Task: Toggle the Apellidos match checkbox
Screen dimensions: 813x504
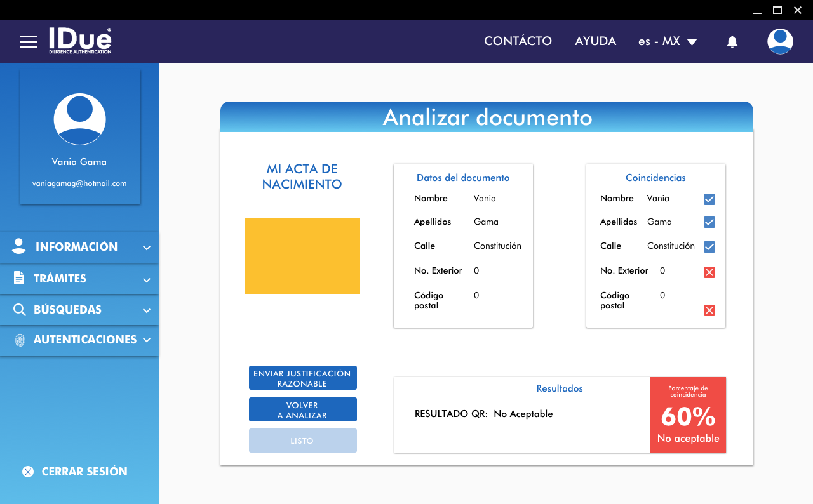Action: tap(709, 222)
